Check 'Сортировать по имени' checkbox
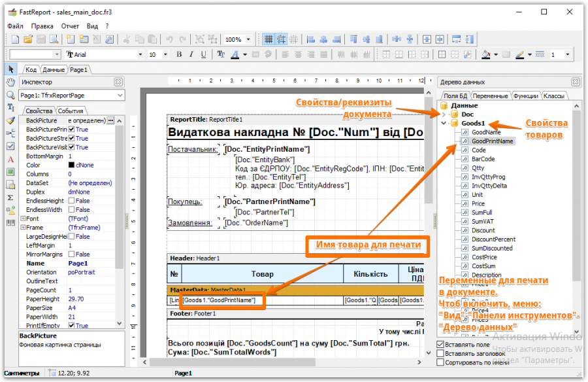Screen dimensions: 588x382 pyautogui.click(x=440, y=362)
